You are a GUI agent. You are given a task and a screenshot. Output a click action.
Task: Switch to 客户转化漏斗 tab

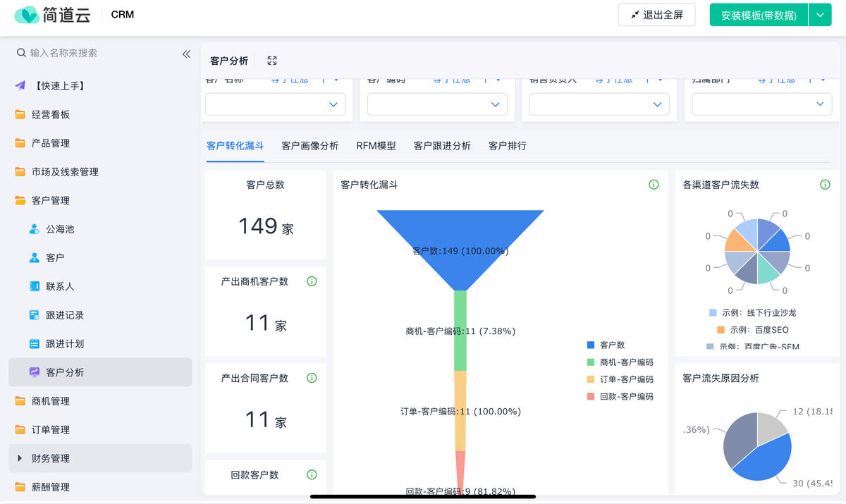click(x=235, y=146)
